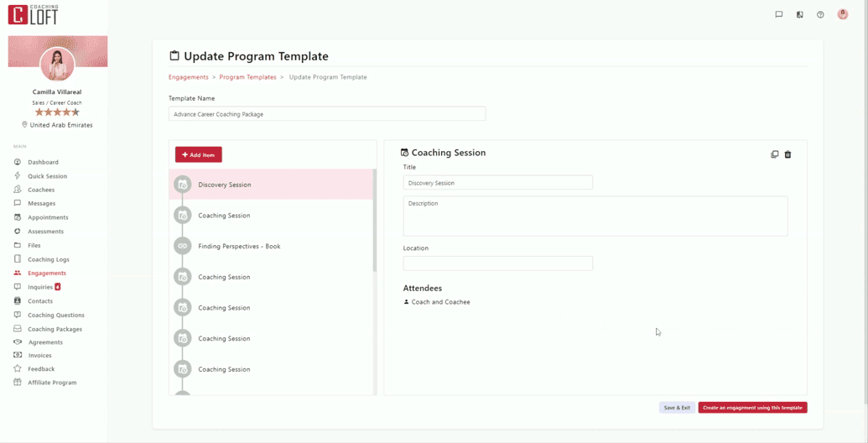Click the Program Templates breadcrumb link
The image size is (868, 443).
pyautogui.click(x=247, y=77)
